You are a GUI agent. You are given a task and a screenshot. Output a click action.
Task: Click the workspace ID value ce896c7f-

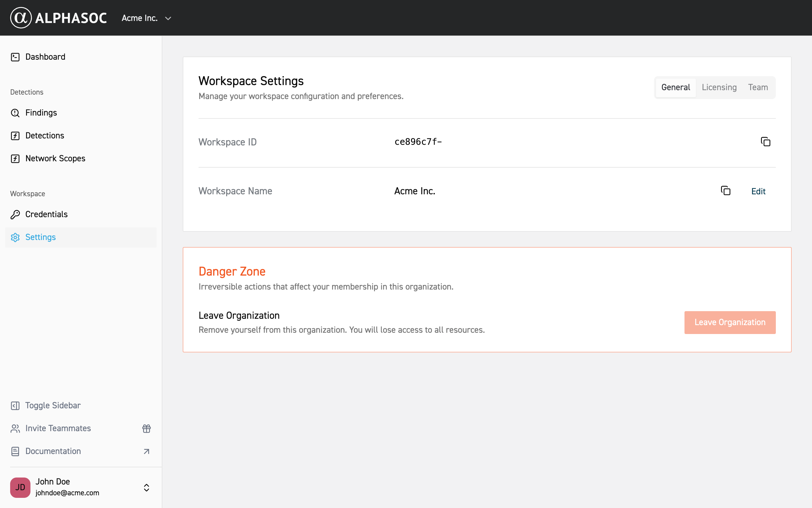click(418, 142)
